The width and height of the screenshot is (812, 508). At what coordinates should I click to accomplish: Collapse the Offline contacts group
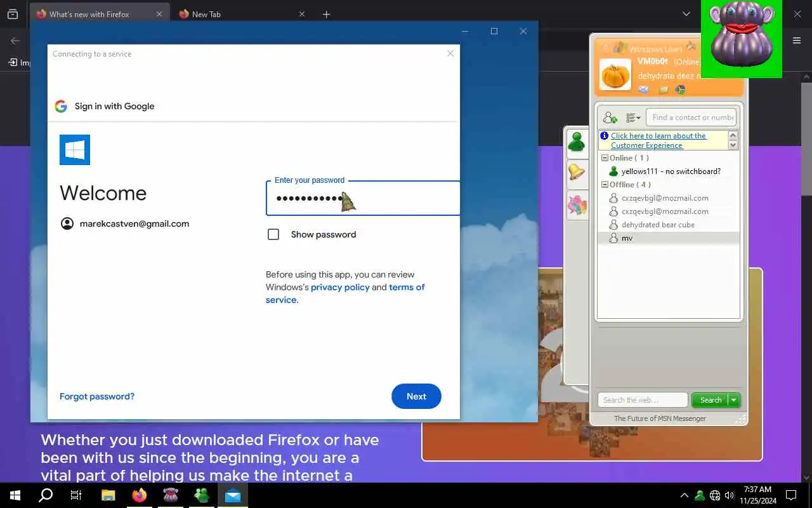[605, 185]
